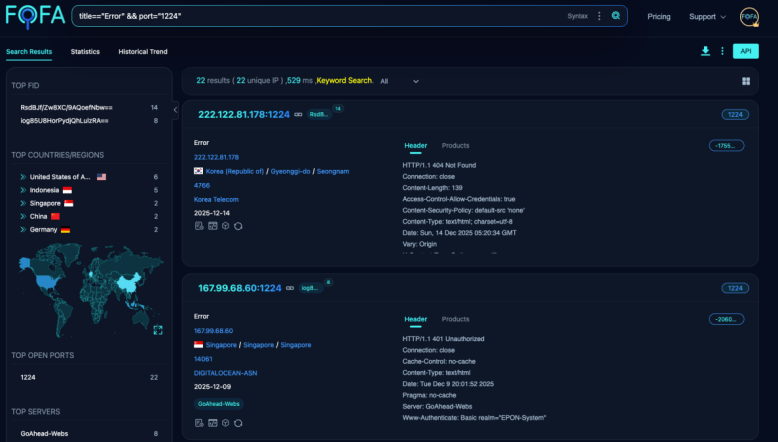
Task: Collapse the left statistics sidebar
Action: pos(176,110)
